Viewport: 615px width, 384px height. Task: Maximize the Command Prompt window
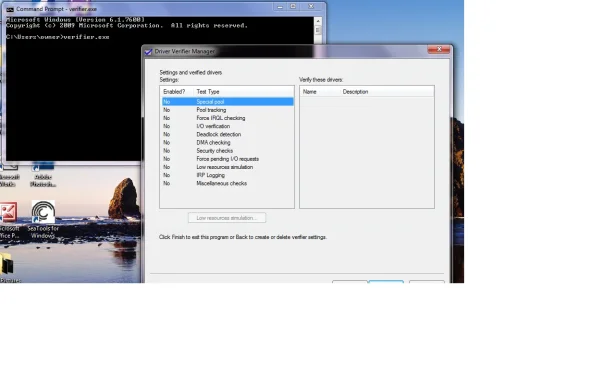point(293,7)
